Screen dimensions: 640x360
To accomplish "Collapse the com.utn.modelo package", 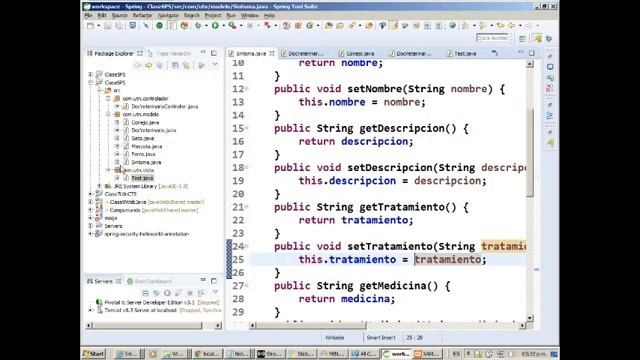I will 108,114.
